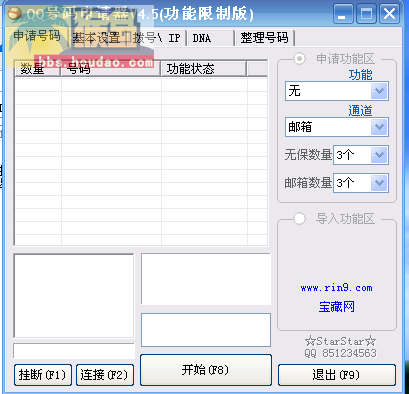Image resolution: width=409 pixels, height=394 pixels.
Task: Open the 通道 dropdown showing 邮箱
Action: pos(379,127)
